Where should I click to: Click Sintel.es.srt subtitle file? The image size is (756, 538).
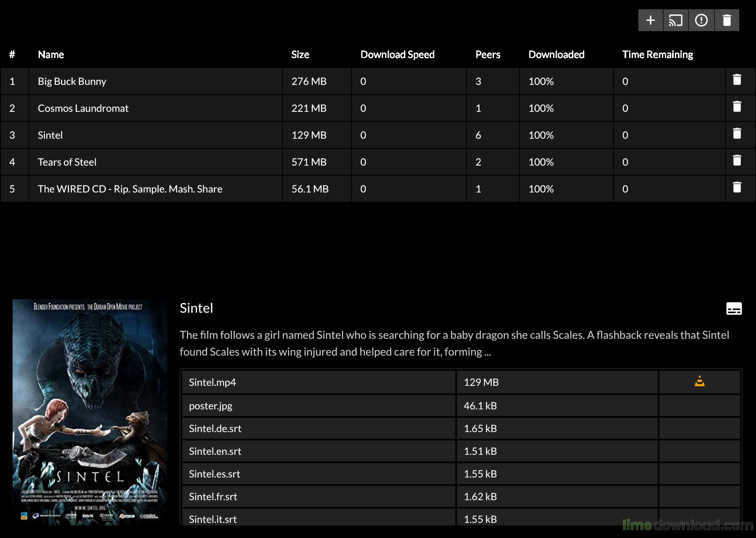tap(215, 474)
